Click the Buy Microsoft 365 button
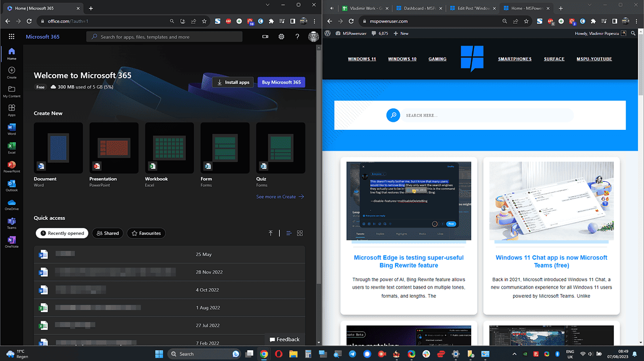644x361 pixels. click(281, 82)
